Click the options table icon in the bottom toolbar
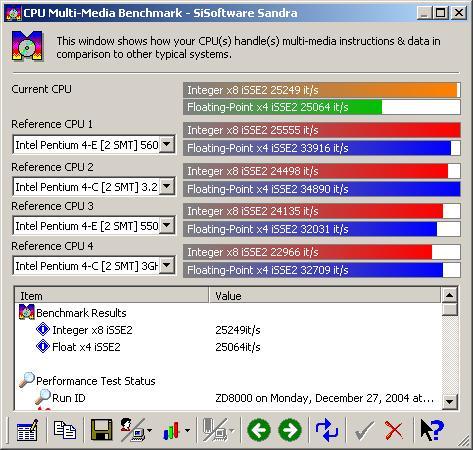 tap(27, 430)
